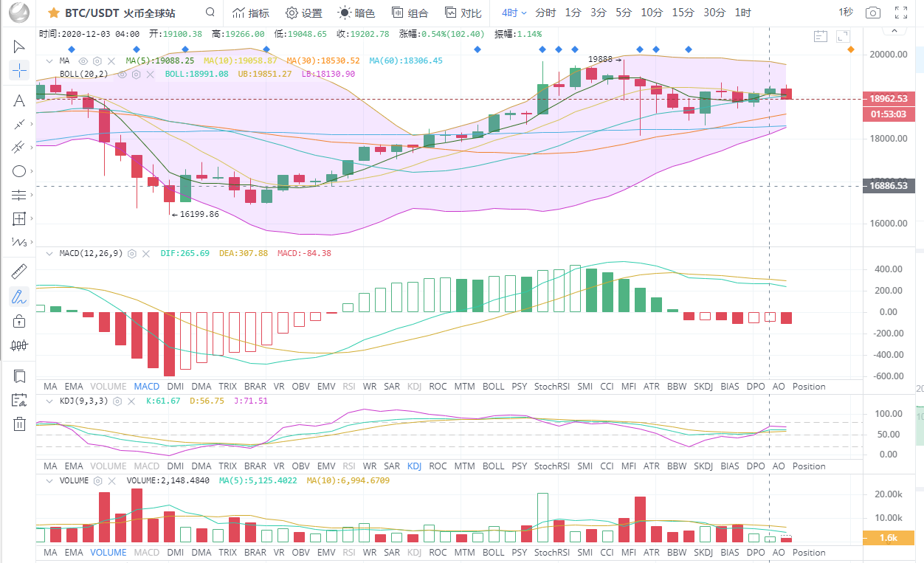The width and height of the screenshot is (924, 563).
Task: Toggle MA indicator visibility eye
Action: tap(83, 61)
